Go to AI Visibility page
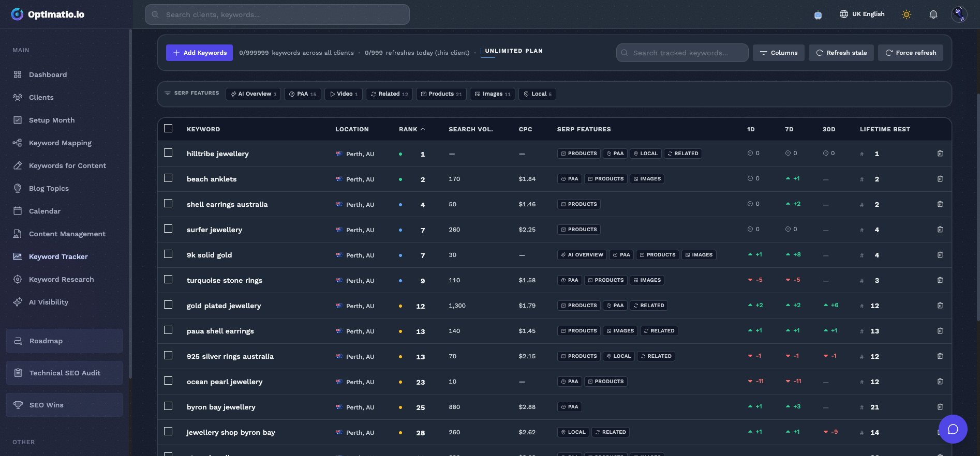Viewport: 980px width, 456px height. pos(49,302)
